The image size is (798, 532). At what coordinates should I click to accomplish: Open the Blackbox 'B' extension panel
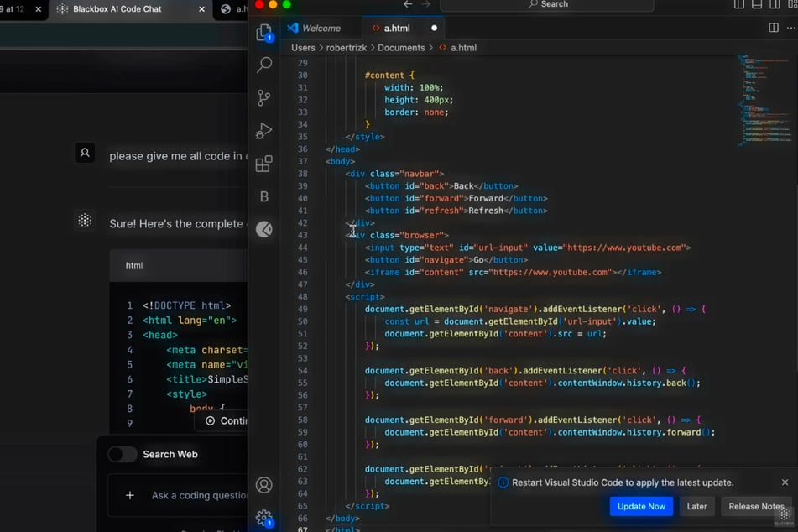(x=264, y=196)
